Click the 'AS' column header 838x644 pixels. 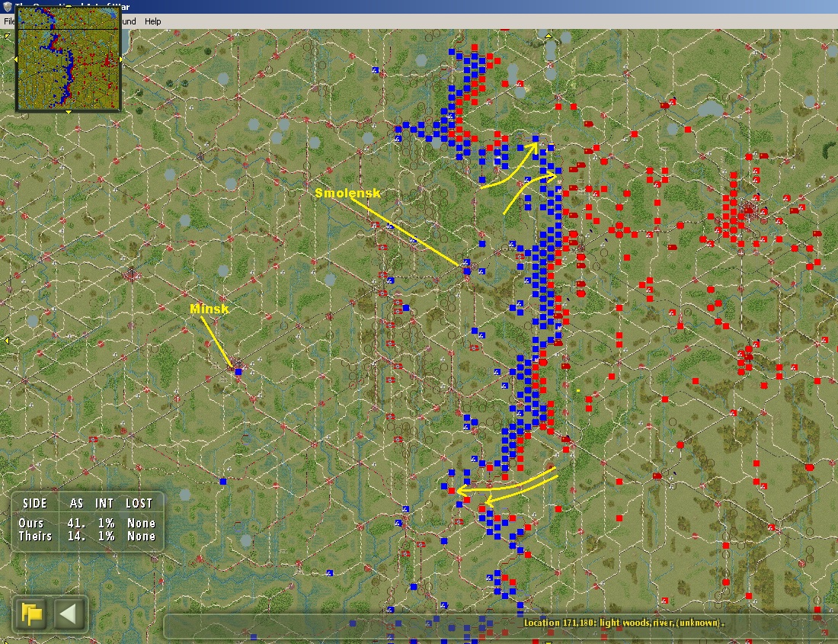click(76, 504)
